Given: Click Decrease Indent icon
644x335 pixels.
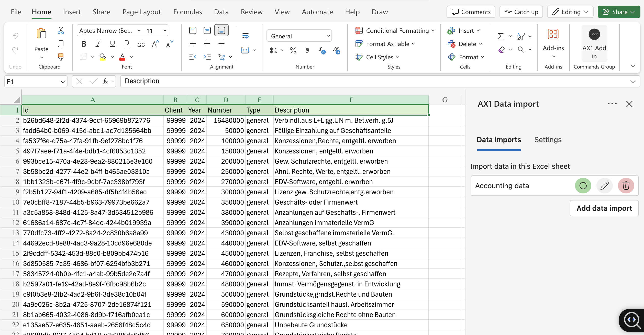Looking at the screenshot, I should click(193, 57).
